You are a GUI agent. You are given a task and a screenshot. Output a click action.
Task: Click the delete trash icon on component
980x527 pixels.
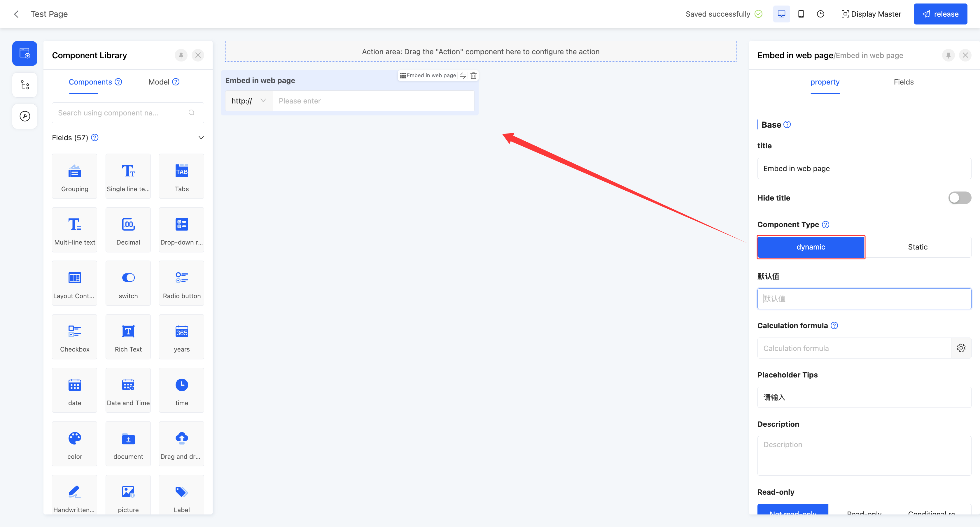[473, 75]
